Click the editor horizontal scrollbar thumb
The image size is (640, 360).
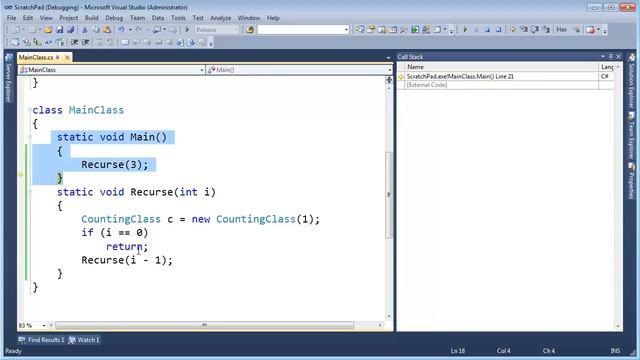click(x=204, y=325)
